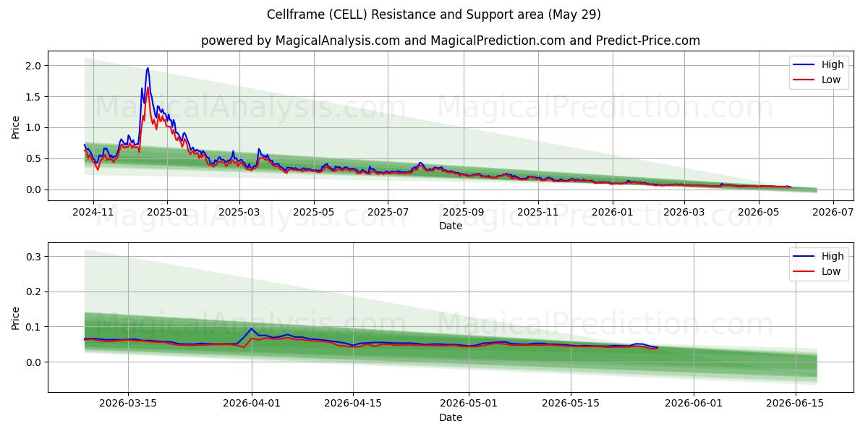Click the '2025-11' x-axis label in the top chart
The image size is (868, 434).
pyautogui.click(x=539, y=213)
